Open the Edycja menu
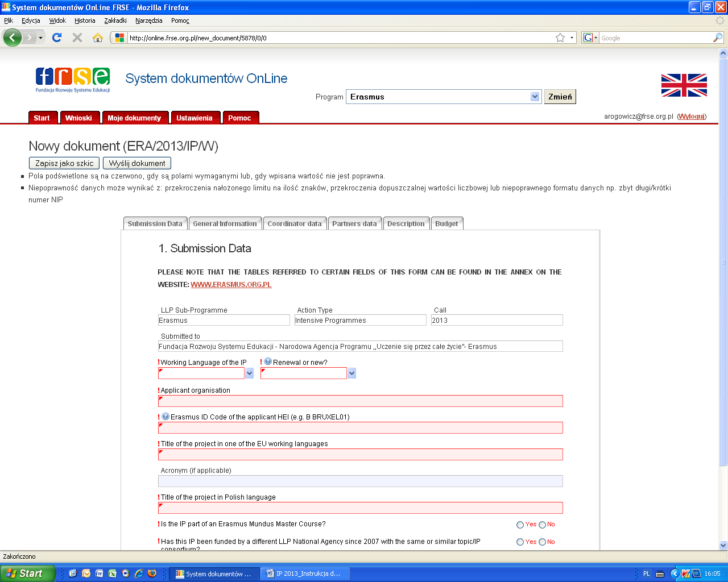The height and width of the screenshot is (582, 728). point(31,20)
